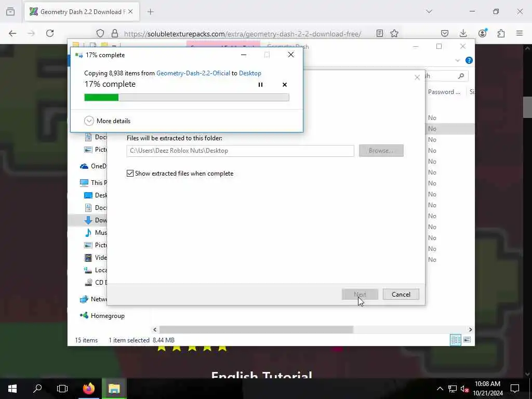Open Desktop under This PC in sidebar
Image resolution: width=532 pixels, height=399 pixels.
pos(96,195)
